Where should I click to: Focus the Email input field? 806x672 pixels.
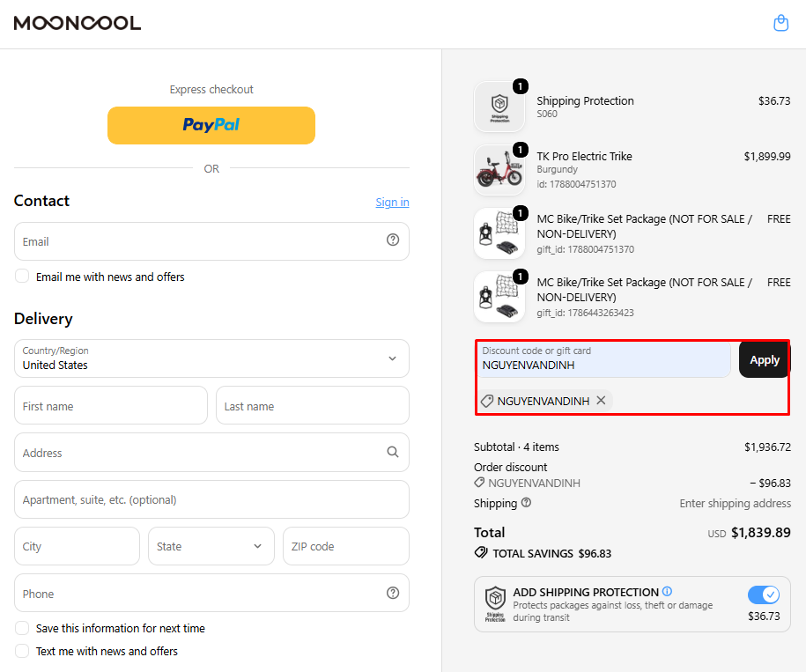[x=211, y=241]
